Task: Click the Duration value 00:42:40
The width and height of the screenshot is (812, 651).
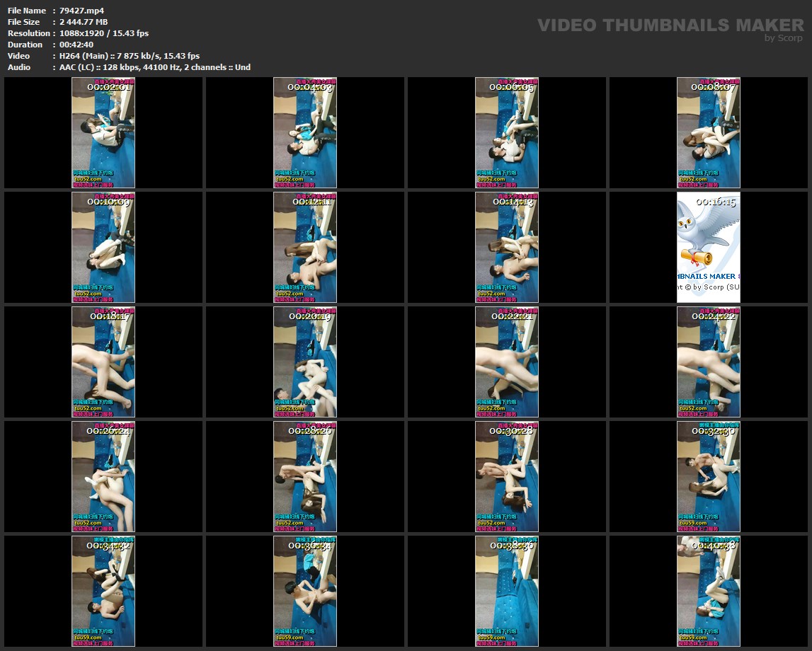Action: pos(76,45)
